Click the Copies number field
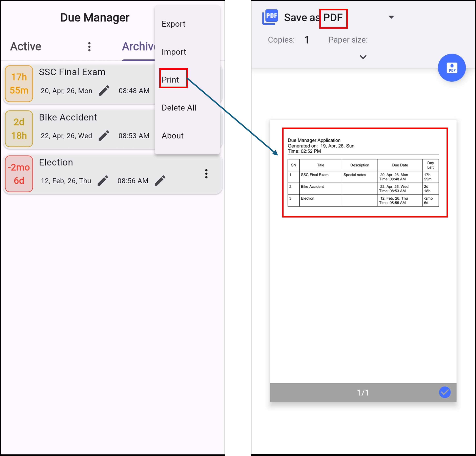This screenshot has width=476, height=456. (x=307, y=40)
